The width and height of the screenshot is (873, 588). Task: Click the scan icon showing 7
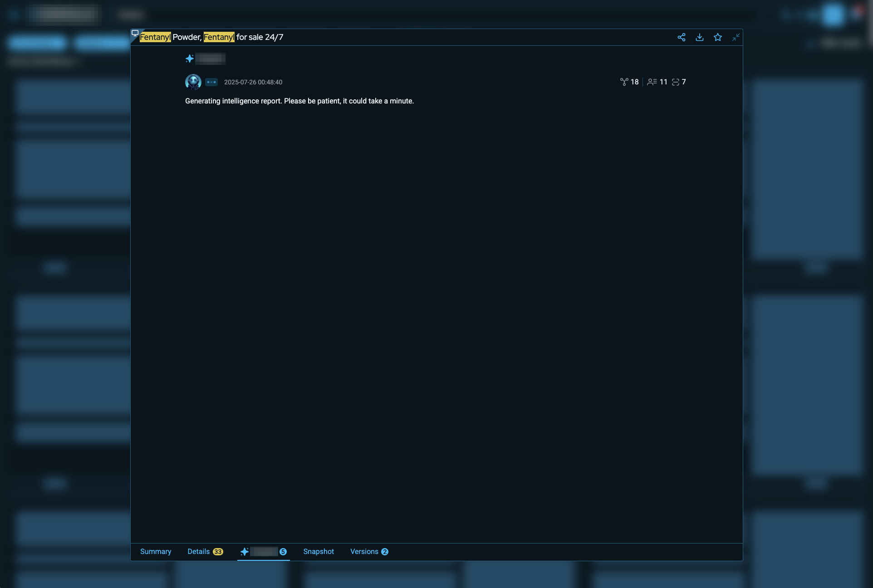click(x=676, y=82)
